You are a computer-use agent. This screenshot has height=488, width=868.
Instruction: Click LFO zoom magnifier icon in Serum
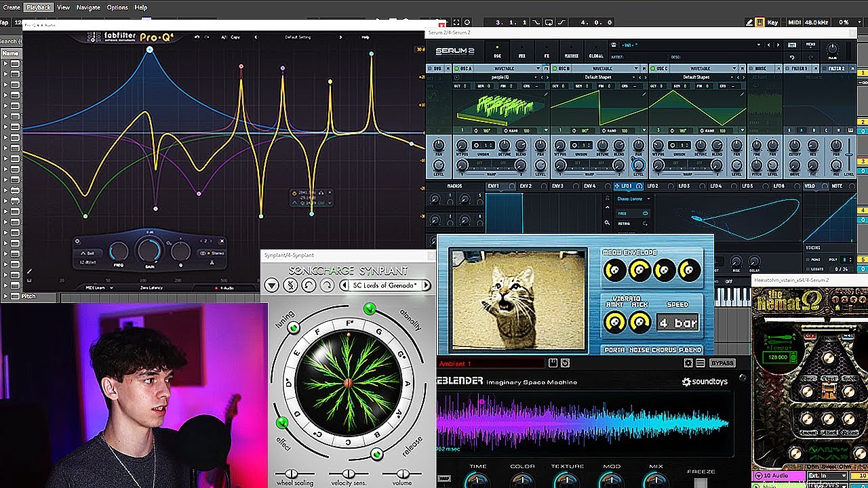pyautogui.click(x=607, y=222)
